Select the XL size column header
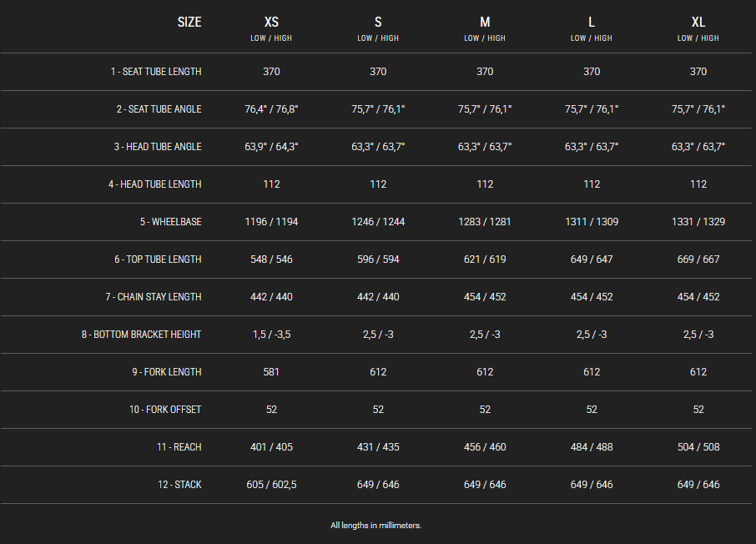The width and height of the screenshot is (756, 544). 698,23
